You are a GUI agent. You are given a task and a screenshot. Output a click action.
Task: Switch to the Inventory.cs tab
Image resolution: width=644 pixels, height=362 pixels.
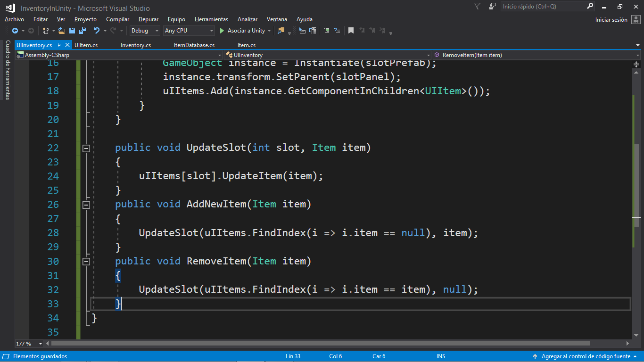pos(136,45)
